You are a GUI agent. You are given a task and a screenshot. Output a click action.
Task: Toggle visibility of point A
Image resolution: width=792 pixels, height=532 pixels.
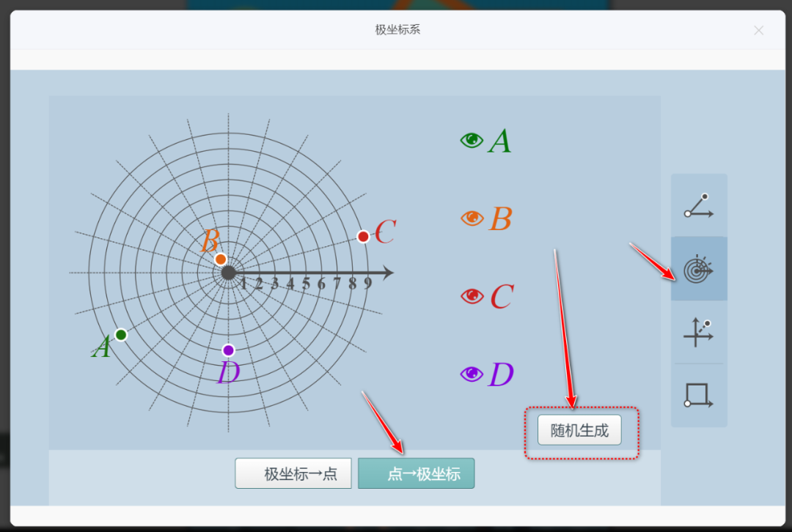[472, 141]
